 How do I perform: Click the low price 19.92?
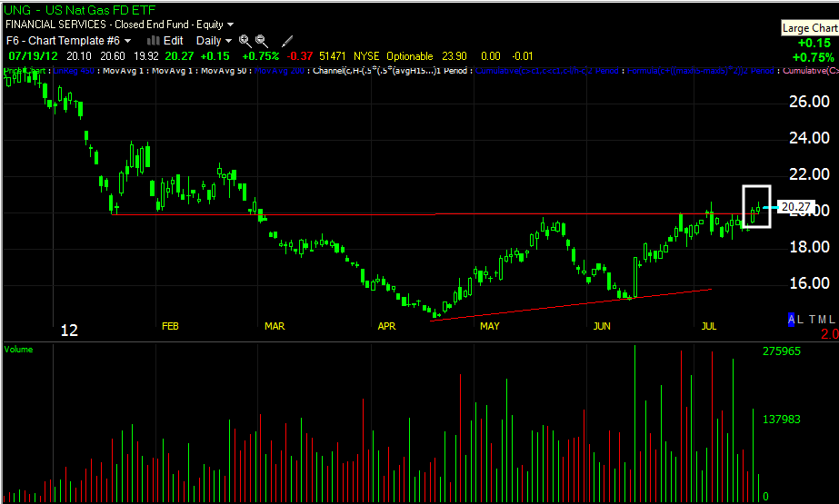tap(146, 56)
